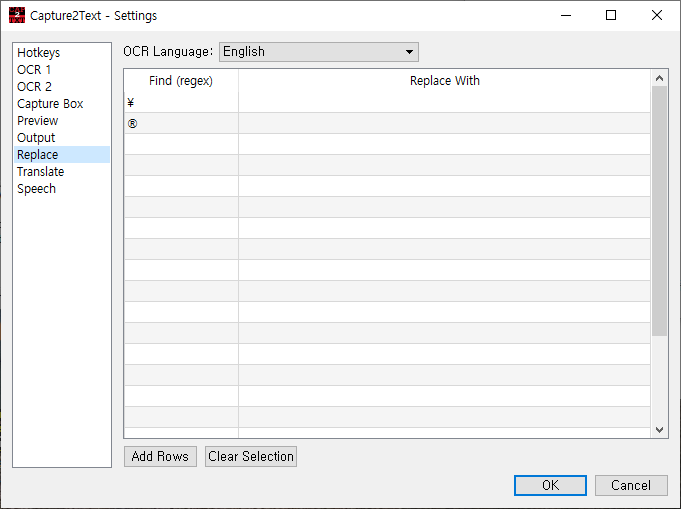The width and height of the screenshot is (681, 509).
Task: Click the Replace With column header
Action: [444, 81]
